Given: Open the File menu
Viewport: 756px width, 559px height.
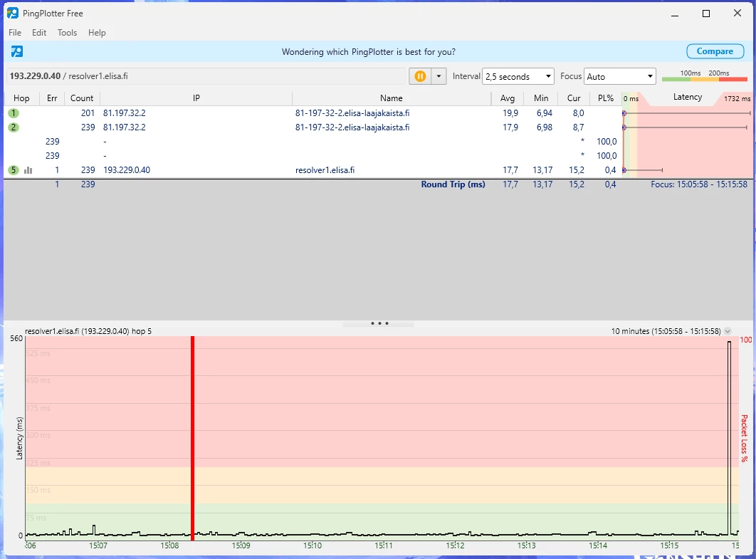Looking at the screenshot, I should click(x=15, y=33).
